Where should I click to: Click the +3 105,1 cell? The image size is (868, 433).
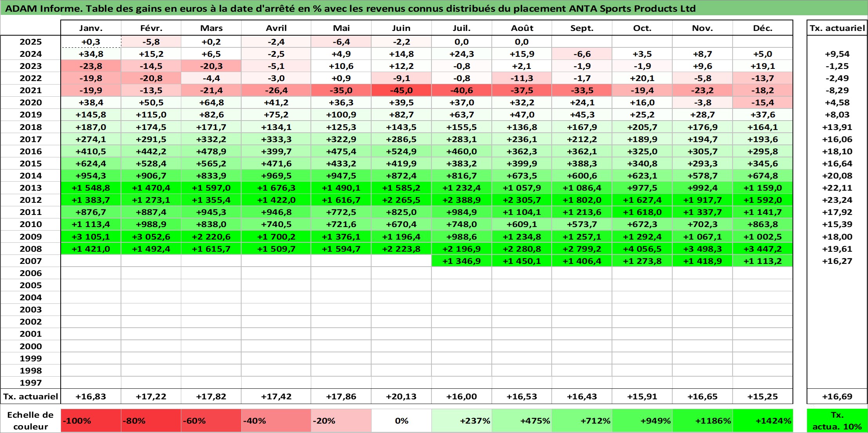(91, 236)
